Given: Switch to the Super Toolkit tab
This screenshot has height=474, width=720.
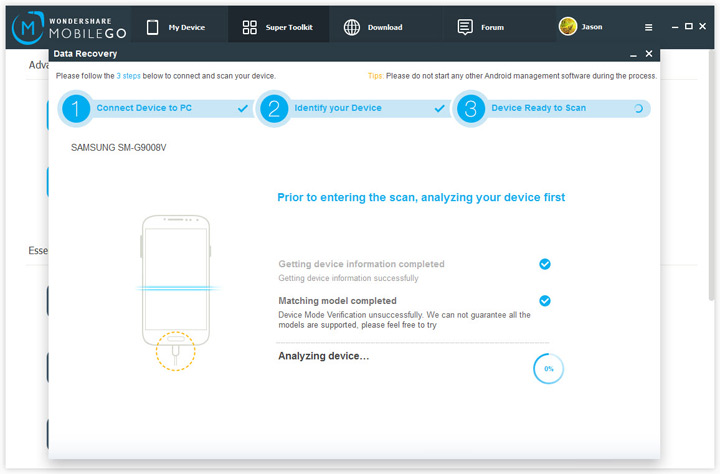Looking at the screenshot, I should pyautogui.click(x=278, y=27).
